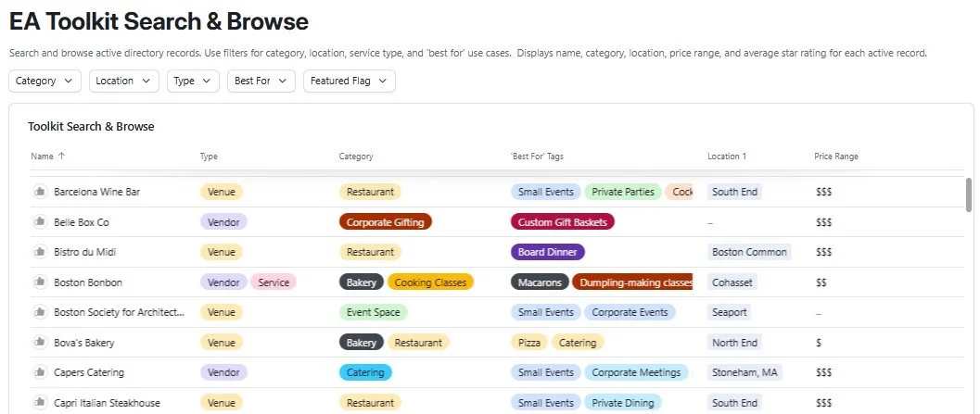The image size is (980, 414).
Task: Click the sort arrow next to the Name header
Action: coord(61,157)
